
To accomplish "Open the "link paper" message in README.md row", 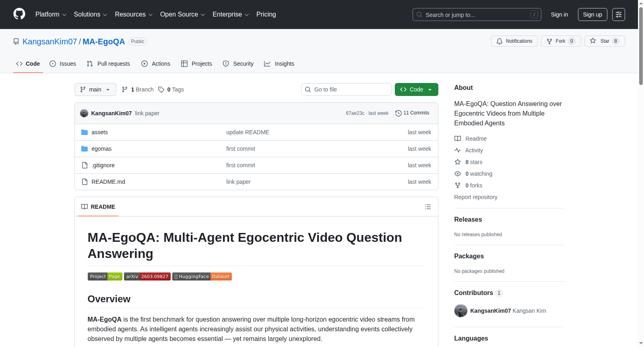I will (x=238, y=182).
